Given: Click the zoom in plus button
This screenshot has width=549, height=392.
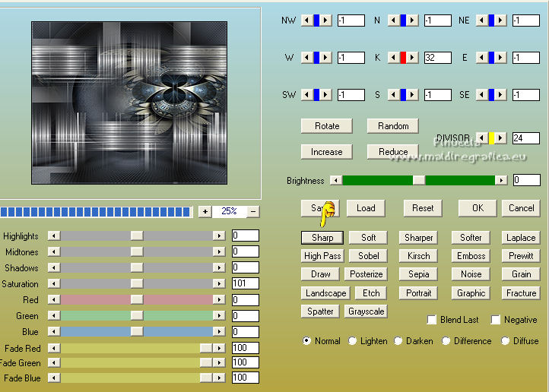Looking at the screenshot, I should pos(205,211).
